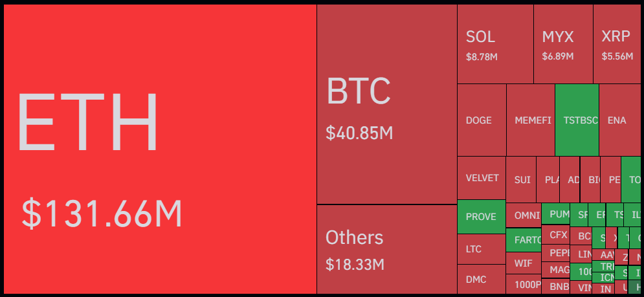Screen dimensions: 644x297
Task: Click the 1000P tile
Action: click(x=524, y=284)
